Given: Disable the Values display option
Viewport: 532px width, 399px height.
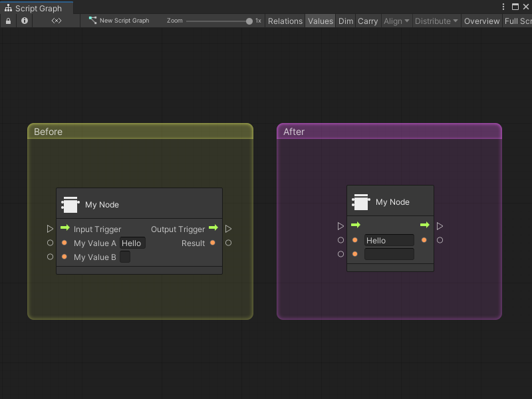Looking at the screenshot, I should [320, 21].
